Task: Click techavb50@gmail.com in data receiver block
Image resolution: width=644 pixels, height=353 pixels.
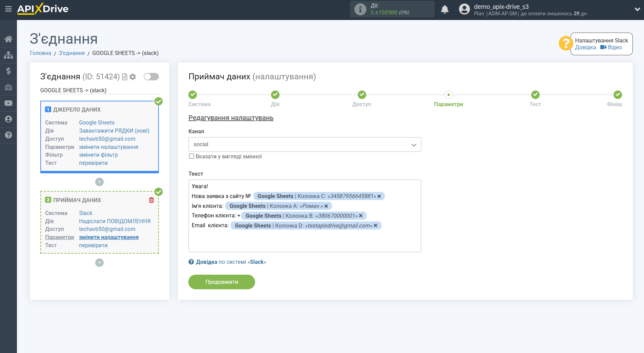Action: [x=107, y=229]
